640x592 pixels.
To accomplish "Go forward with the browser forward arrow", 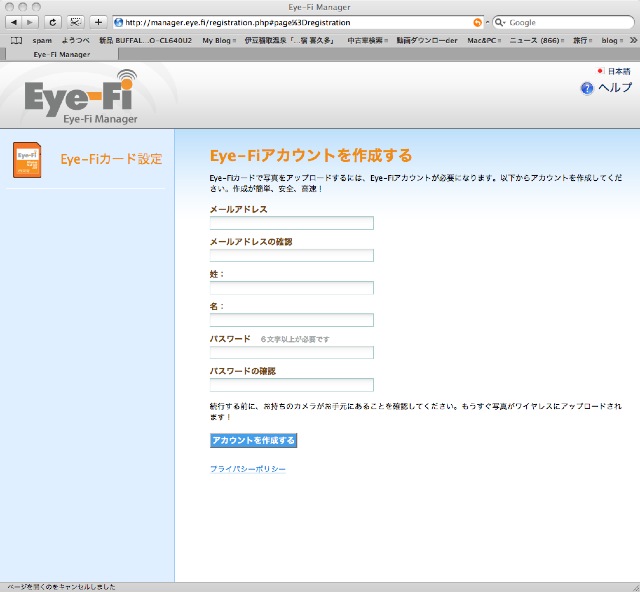I will (30, 22).
